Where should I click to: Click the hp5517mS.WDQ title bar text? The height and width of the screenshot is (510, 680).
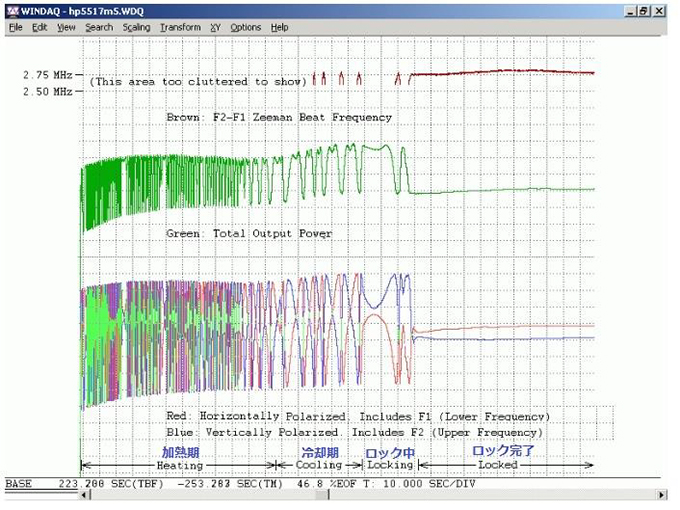pos(106,11)
